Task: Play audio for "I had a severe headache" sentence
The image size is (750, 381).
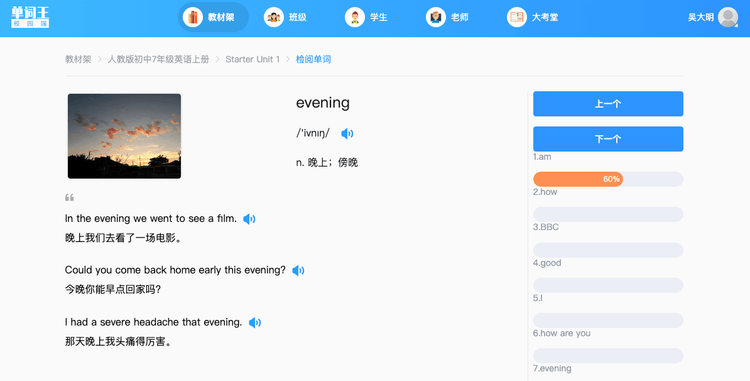Action: point(255,323)
